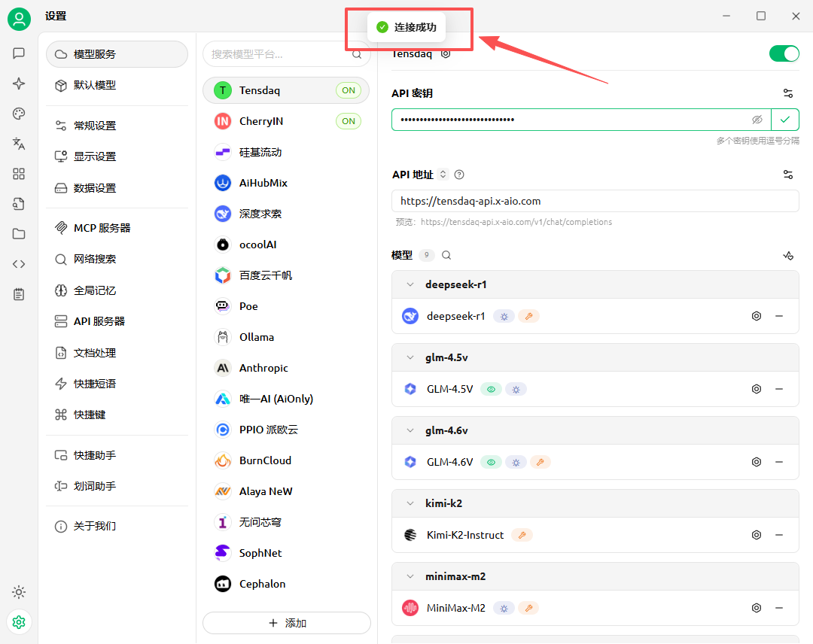The width and height of the screenshot is (813, 644).
Task: Switch theme with the sun icon
Action: (x=19, y=591)
